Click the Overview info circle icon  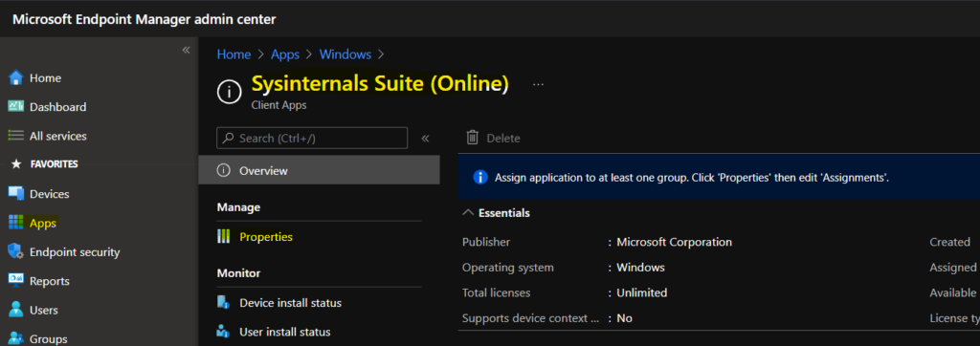tap(223, 170)
